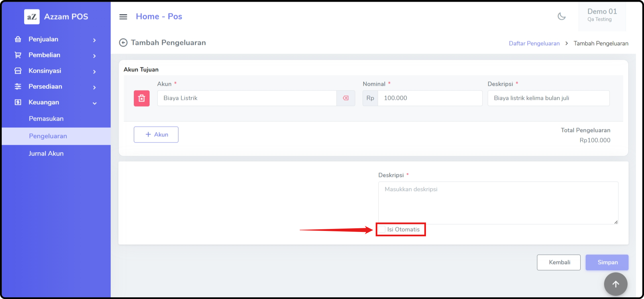Toggle dark mode moon icon
Image resolution: width=644 pixels, height=299 pixels.
pos(561,16)
